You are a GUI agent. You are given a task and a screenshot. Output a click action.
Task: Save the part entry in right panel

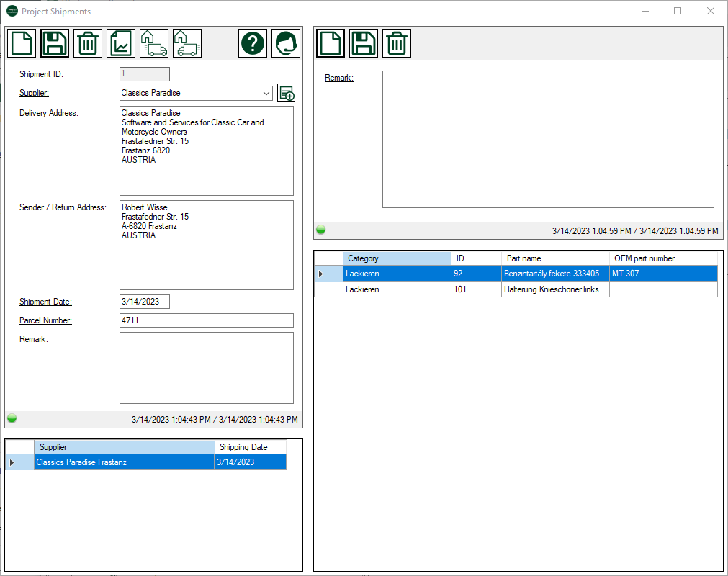364,43
